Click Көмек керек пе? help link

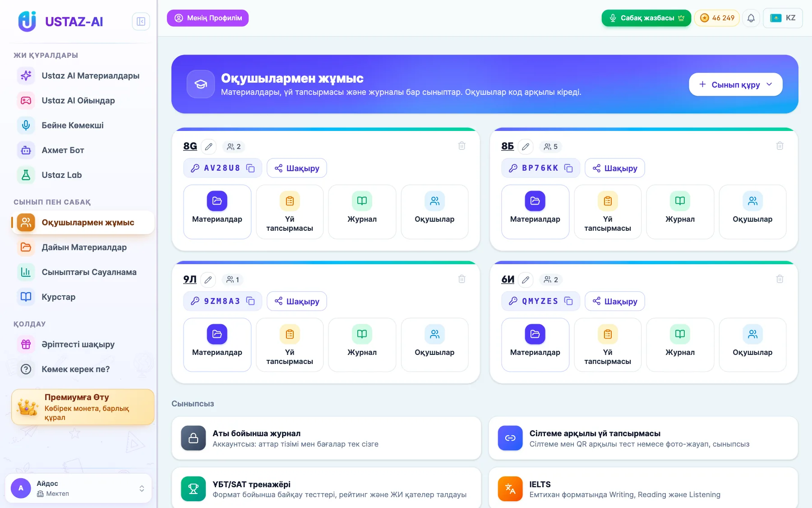84,369
